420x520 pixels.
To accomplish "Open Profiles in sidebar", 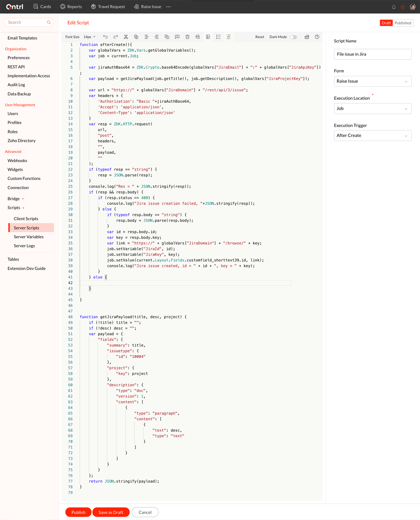I will click(15, 123).
